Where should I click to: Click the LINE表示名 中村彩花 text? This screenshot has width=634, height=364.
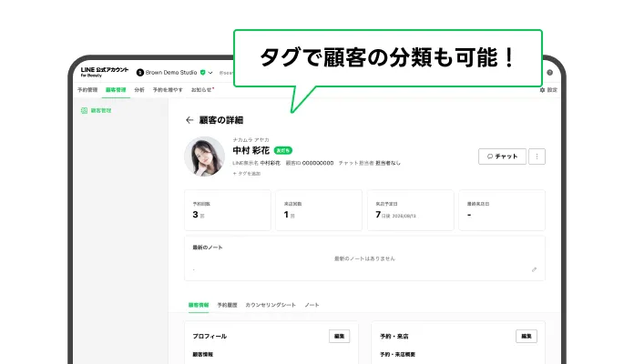(x=256, y=163)
